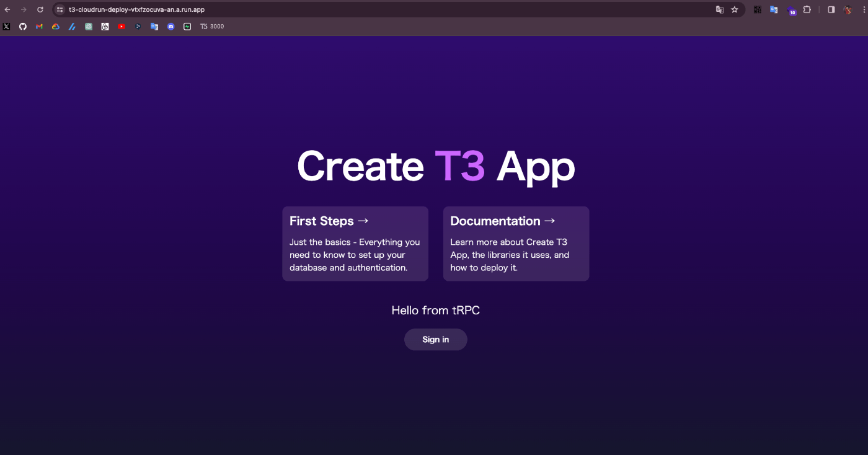Open the green chart-icon bookmark
This screenshot has height=455, width=868.
tap(187, 27)
